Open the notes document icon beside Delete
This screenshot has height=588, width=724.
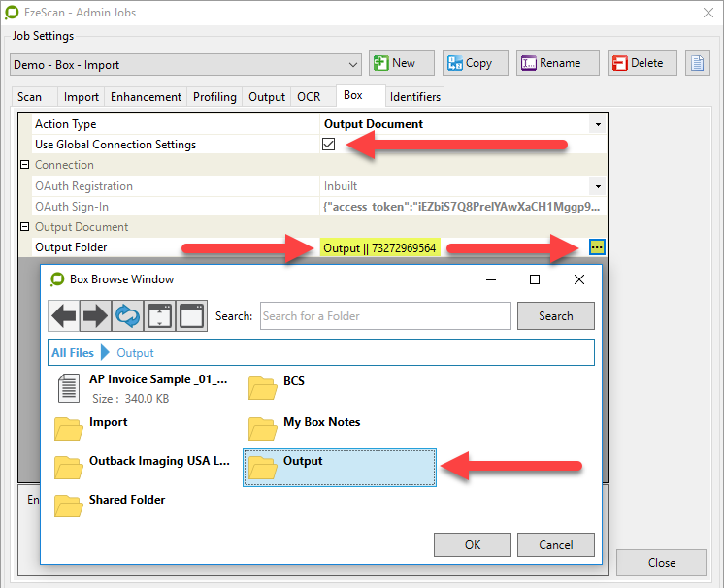(696, 63)
